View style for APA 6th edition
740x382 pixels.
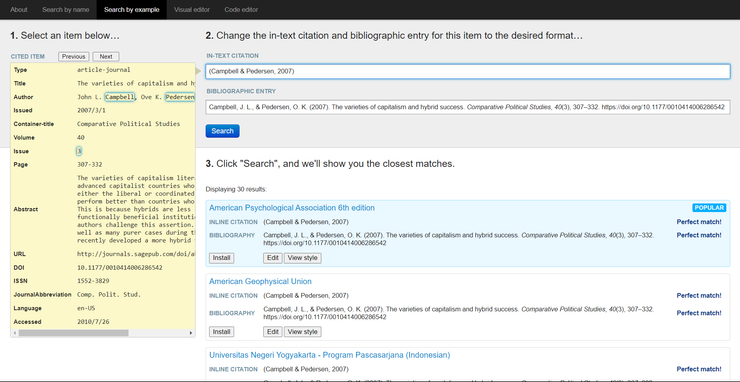(x=303, y=258)
